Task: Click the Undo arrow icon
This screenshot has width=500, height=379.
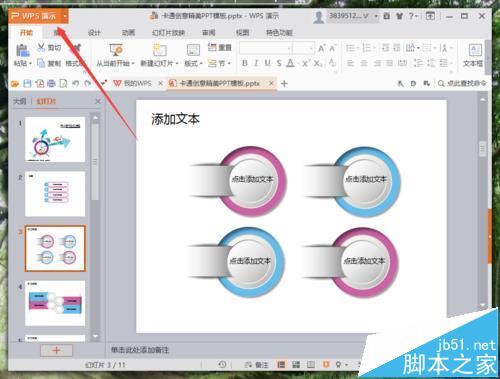Action: tap(76, 84)
